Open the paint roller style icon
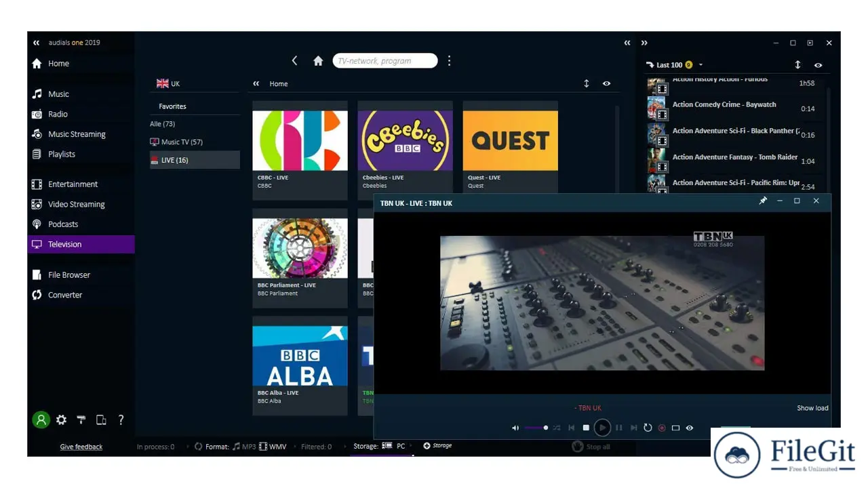 click(x=81, y=420)
